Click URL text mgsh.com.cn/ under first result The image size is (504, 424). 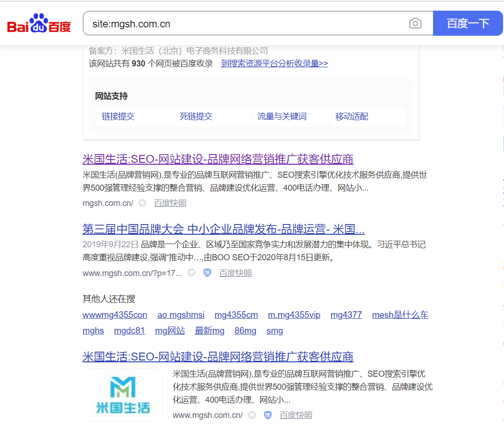click(108, 203)
